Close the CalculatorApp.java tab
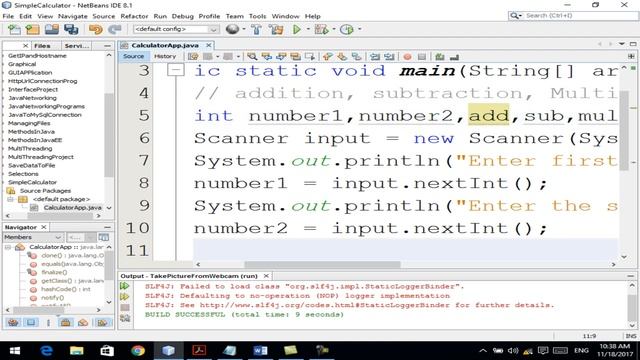Screen dimensions: 640x360 [209, 45]
